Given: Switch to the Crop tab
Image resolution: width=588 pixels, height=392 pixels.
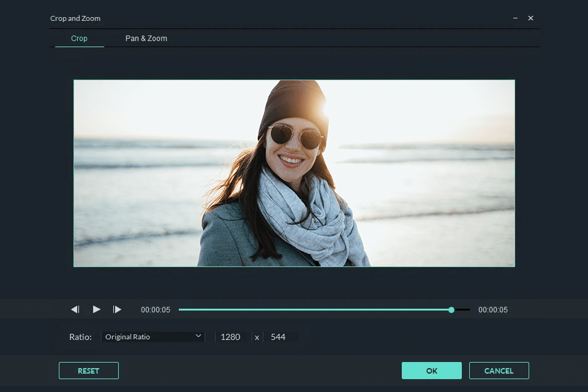Looking at the screenshot, I should pos(79,38).
